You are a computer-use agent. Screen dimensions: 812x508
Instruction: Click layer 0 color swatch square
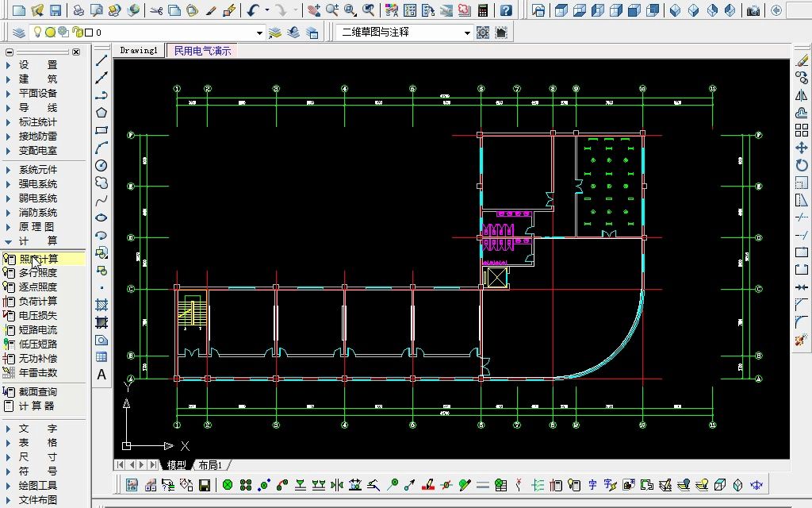coord(89,33)
